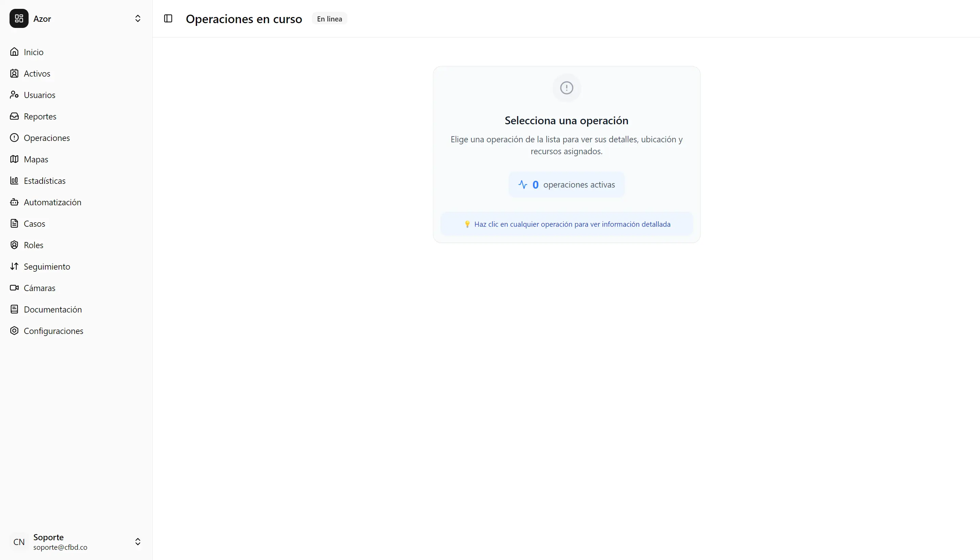Open the Documentación link
The width and height of the screenshot is (980, 560).
click(53, 309)
